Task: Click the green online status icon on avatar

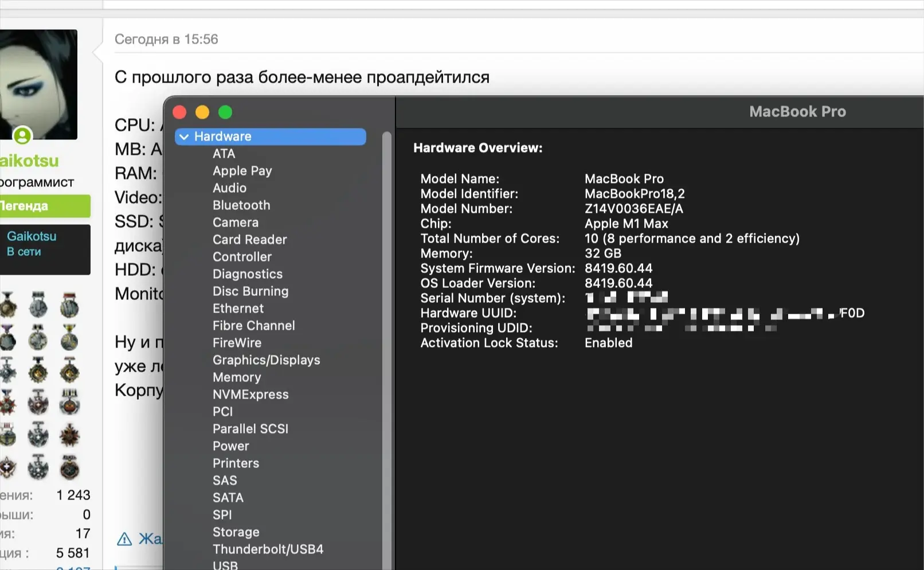Action: pos(22,136)
